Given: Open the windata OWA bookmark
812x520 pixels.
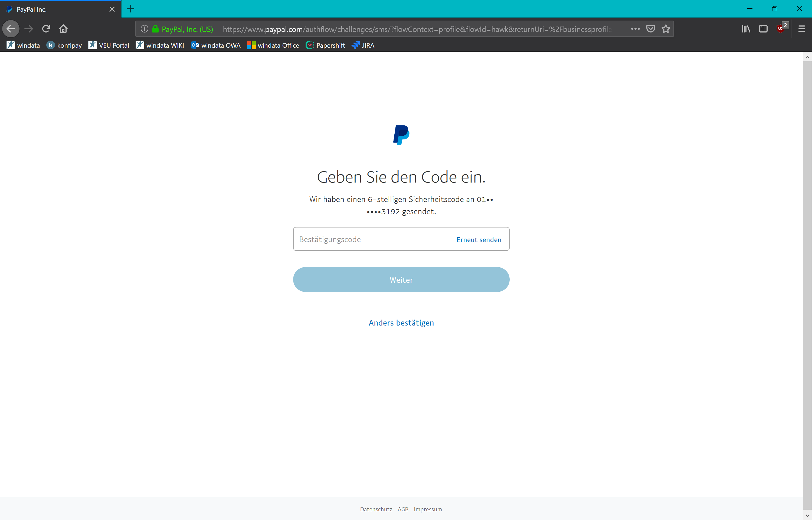Looking at the screenshot, I should click(x=215, y=45).
